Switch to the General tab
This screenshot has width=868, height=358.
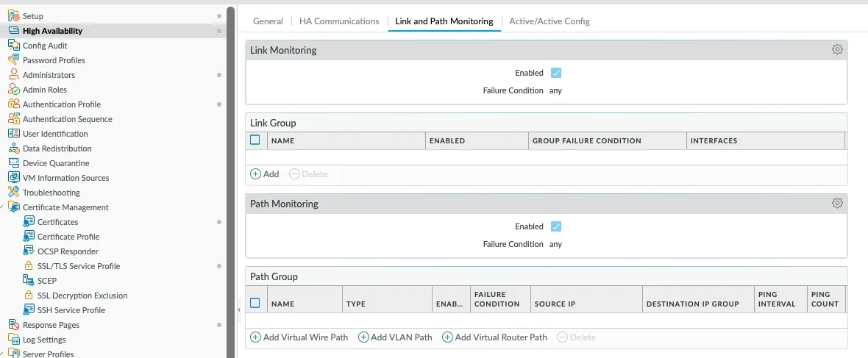click(x=268, y=21)
